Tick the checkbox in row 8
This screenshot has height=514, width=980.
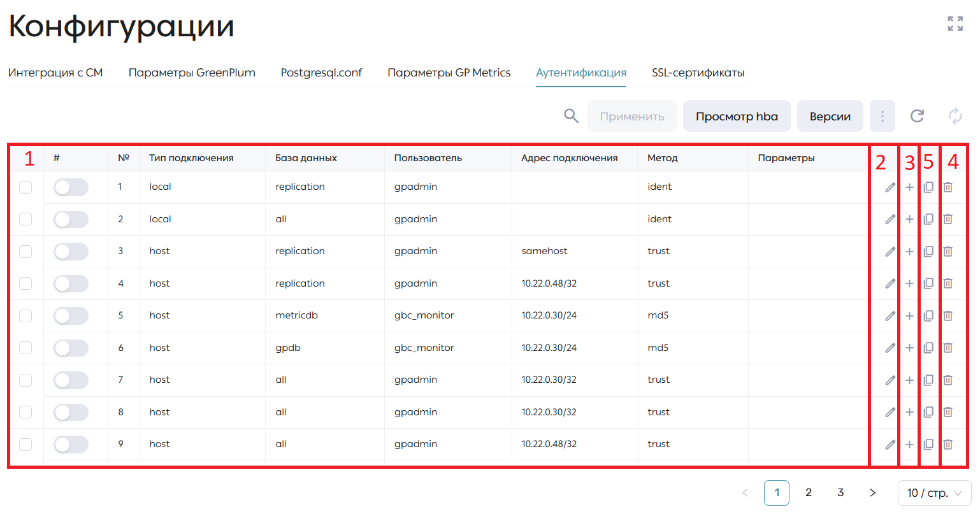[x=25, y=412]
